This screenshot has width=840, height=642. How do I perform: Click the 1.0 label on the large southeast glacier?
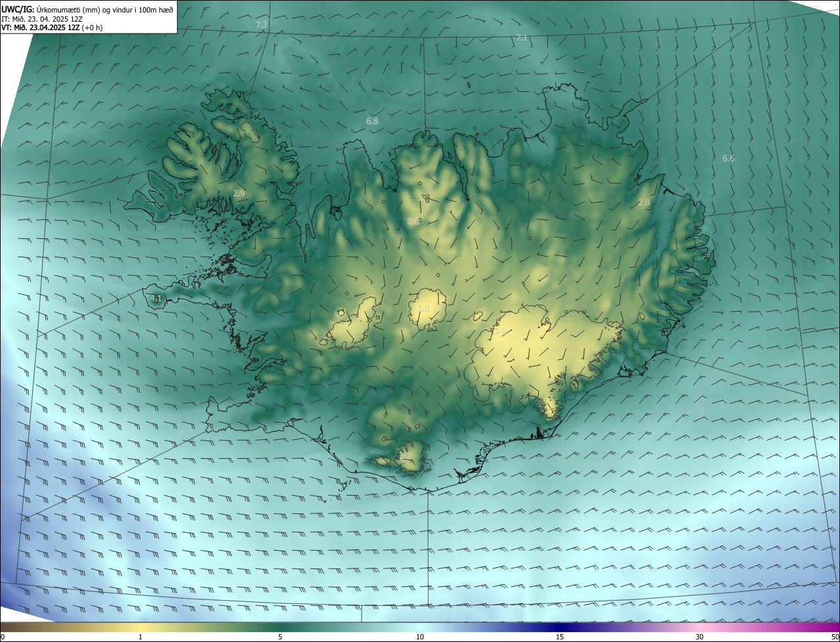[501, 332]
